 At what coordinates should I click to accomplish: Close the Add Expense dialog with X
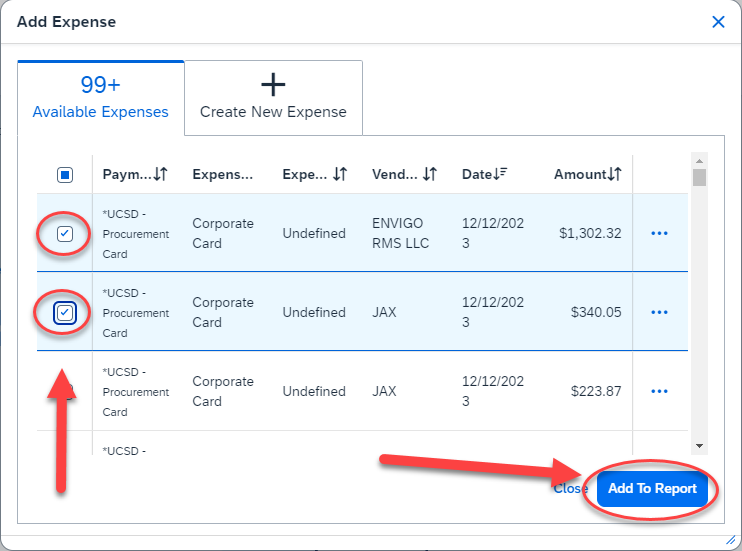[x=718, y=22]
